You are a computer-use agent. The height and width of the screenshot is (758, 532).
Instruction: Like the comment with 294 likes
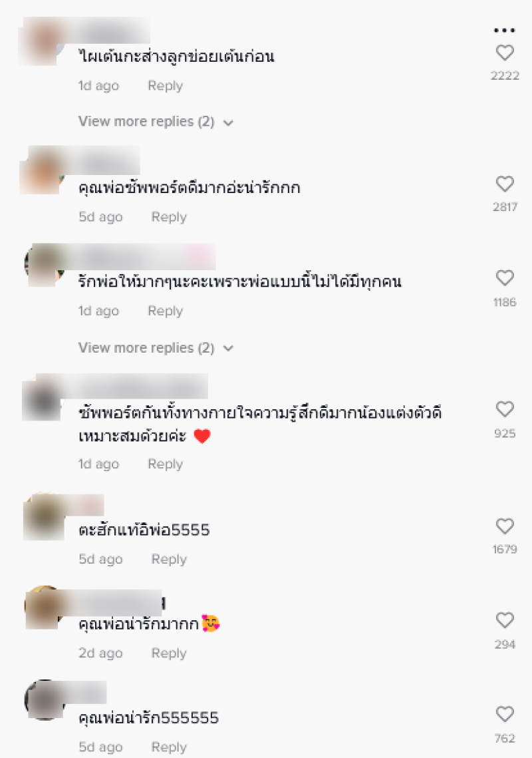coord(505,620)
